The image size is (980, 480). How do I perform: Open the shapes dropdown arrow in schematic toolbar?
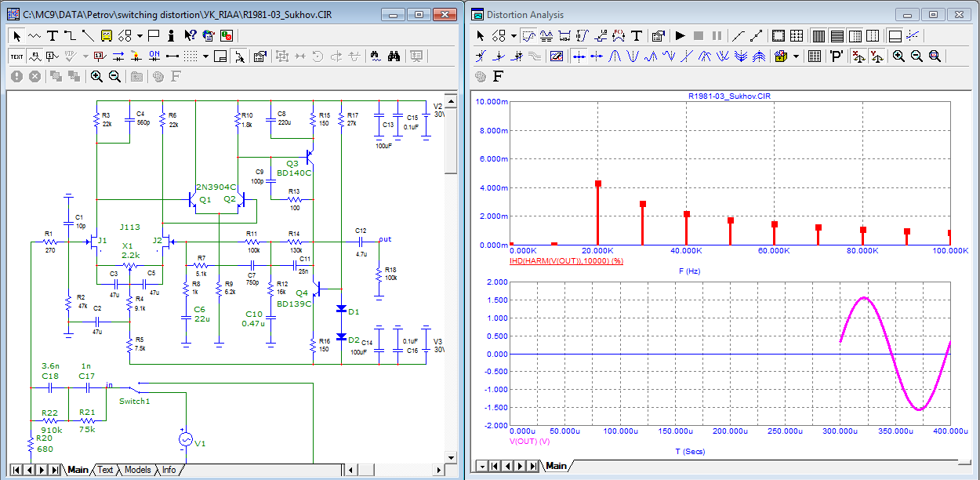[x=140, y=35]
